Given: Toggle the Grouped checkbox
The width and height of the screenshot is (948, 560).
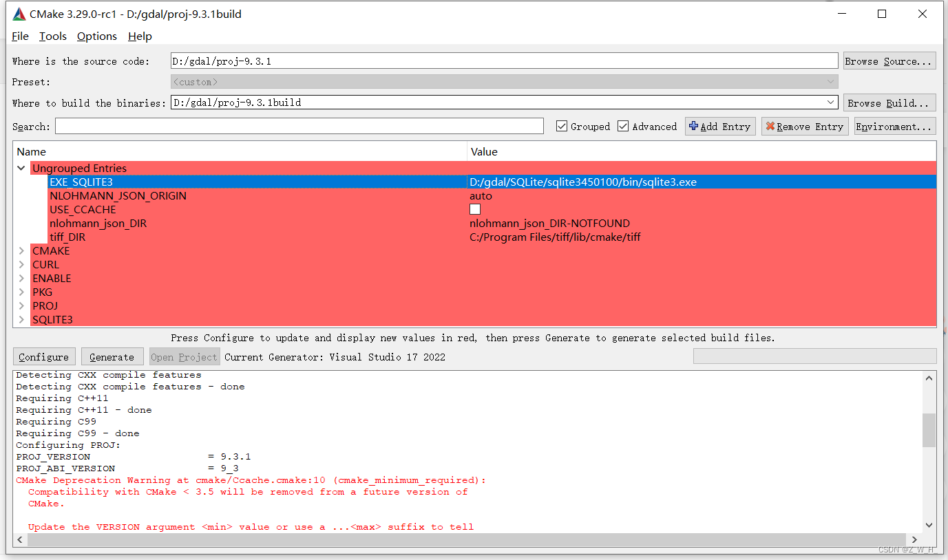Looking at the screenshot, I should (x=562, y=127).
